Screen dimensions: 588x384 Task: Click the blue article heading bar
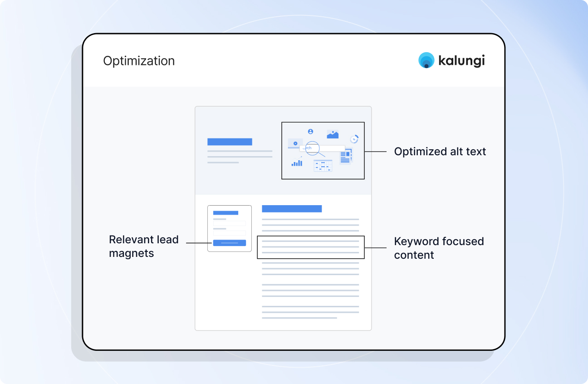[292, 209]
